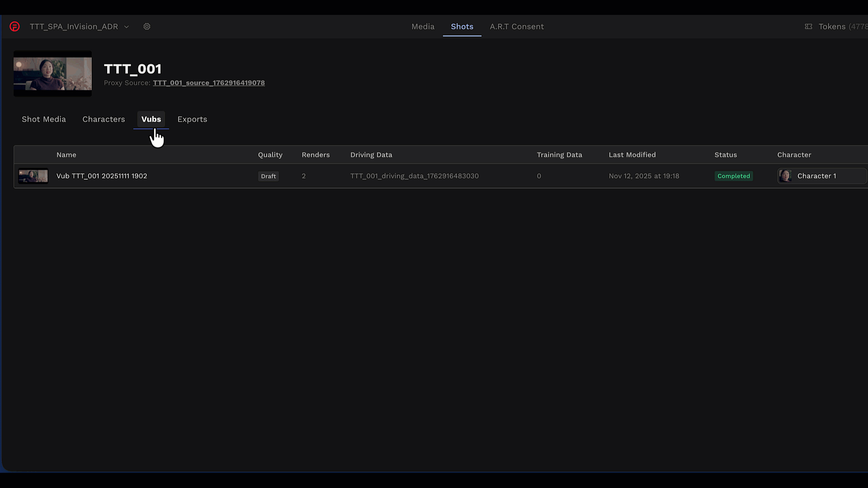Image resolution: width=868 pixels, height=488 pixels.
Task: Open the Vub row thumbnail
Action: click(33, 176)
